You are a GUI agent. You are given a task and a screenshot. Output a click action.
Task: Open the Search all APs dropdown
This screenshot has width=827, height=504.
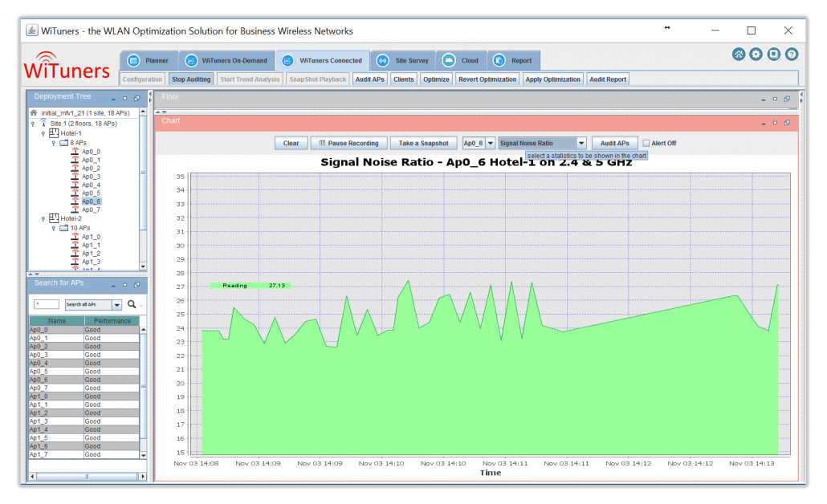tap(117, 305)
